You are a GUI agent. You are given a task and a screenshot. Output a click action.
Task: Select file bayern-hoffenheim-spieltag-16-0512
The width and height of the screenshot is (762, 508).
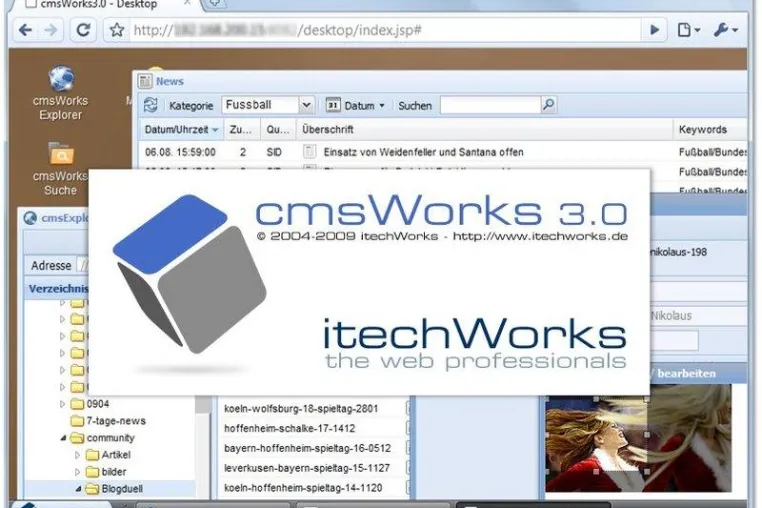tap(308, 448)
